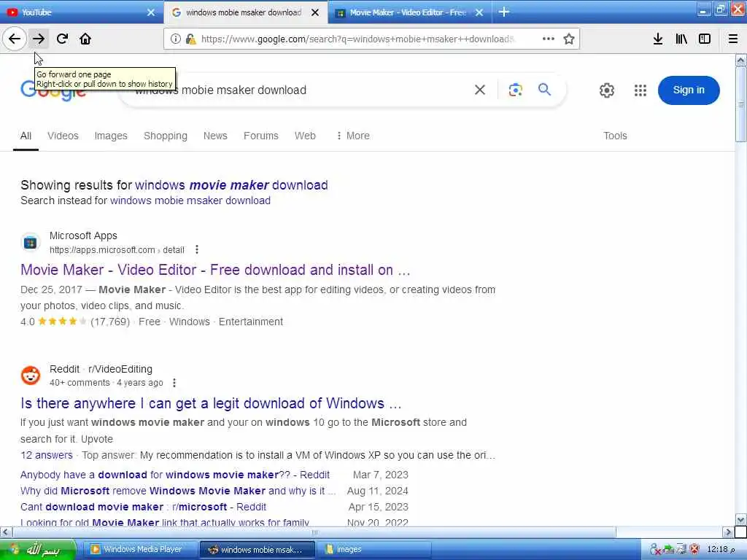Select the News search filter

tap(215, 136)
